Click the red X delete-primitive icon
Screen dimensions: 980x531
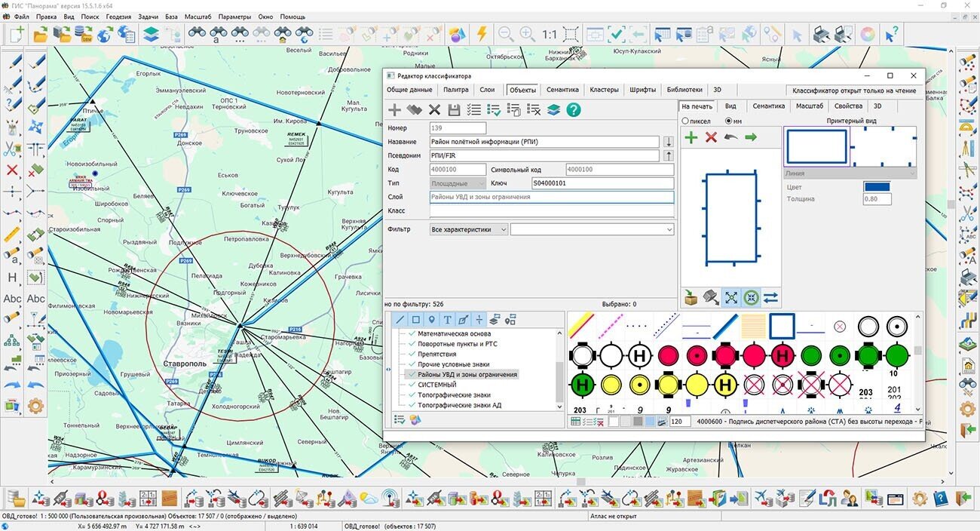(711, 137)
